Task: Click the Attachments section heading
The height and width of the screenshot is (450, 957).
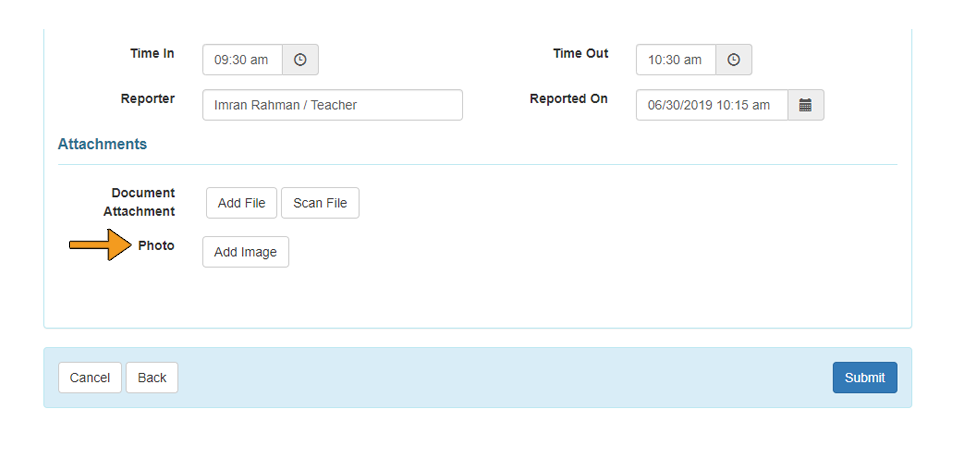Action: (x=102, y=144)
